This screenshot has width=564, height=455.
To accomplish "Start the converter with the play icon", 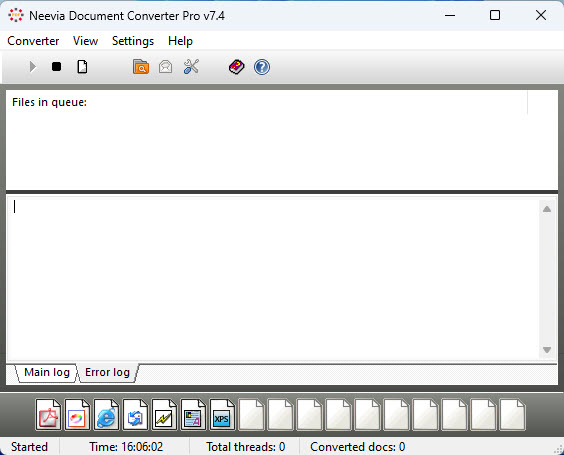I will tap(32, 67).
